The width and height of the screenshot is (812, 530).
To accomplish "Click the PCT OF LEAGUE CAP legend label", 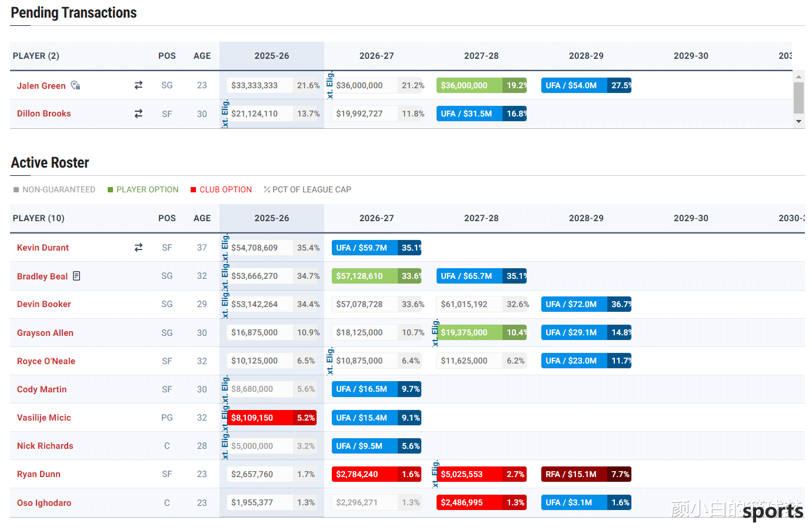I will pos(312,189).
